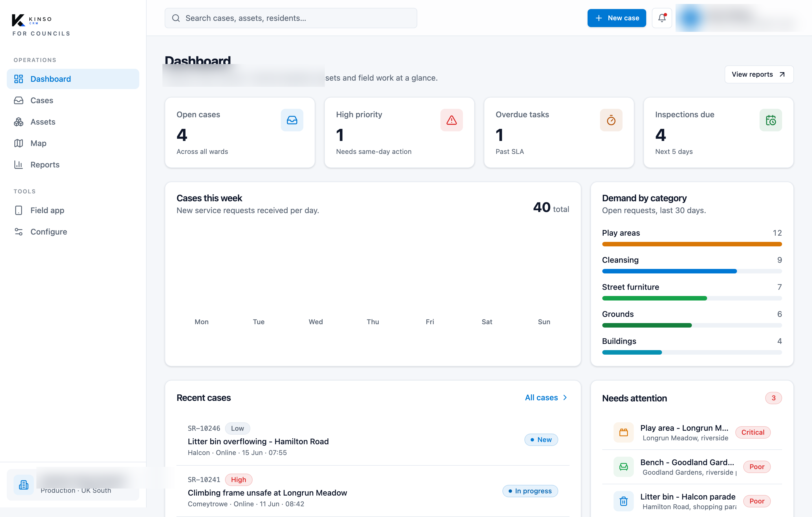Click the Overdue tasks stat card
This screenshot has height=517, width=812.
(559, 132)
